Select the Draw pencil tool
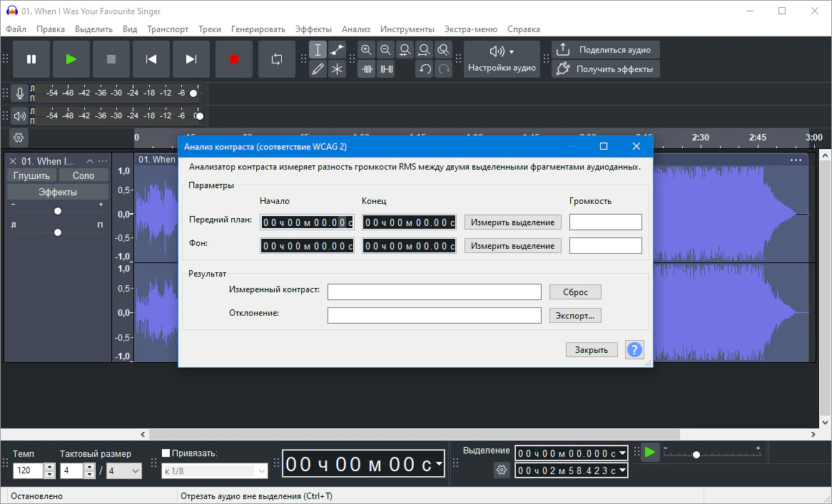832x504 pixels. (318, 69)
